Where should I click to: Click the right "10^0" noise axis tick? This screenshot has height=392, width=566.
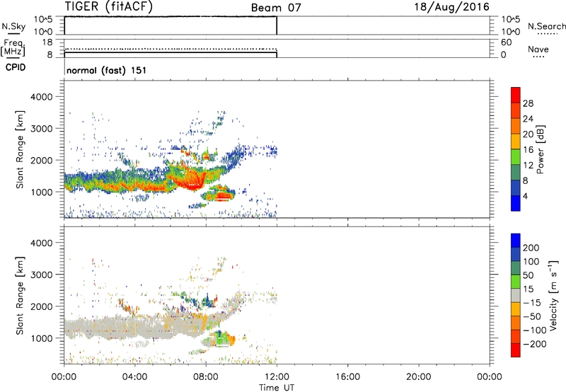511,32
